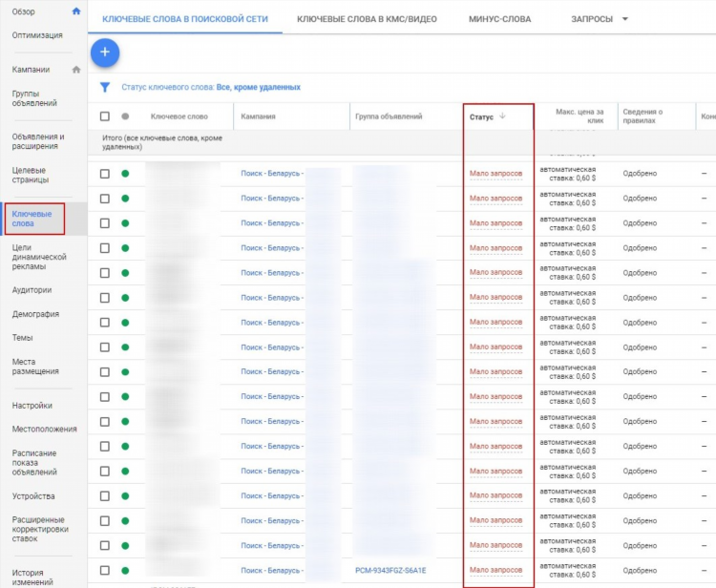Tick the checkbox of the second keyword row
Viewport: 716px width, 588px height.
pos(105,199)
